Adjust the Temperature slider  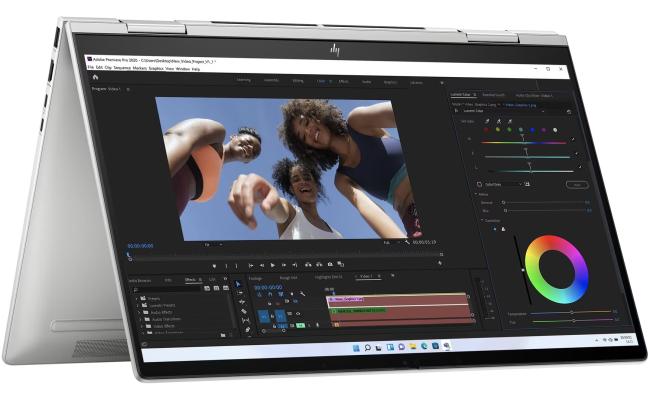click(x=571, y=312)
